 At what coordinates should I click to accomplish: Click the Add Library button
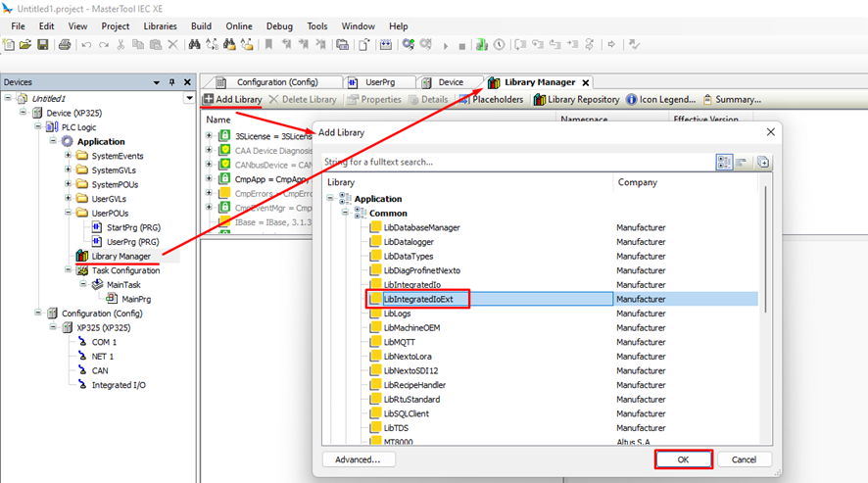pyautogui.click(x=232, y=99)
